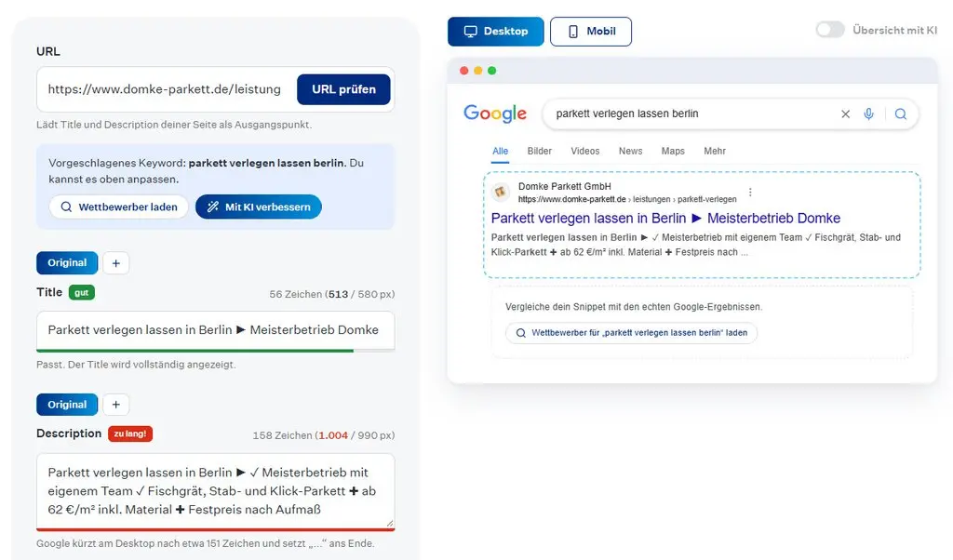
Task: Open the Mehr results menu
Action: pyautogui.click(x=715, y=152)
